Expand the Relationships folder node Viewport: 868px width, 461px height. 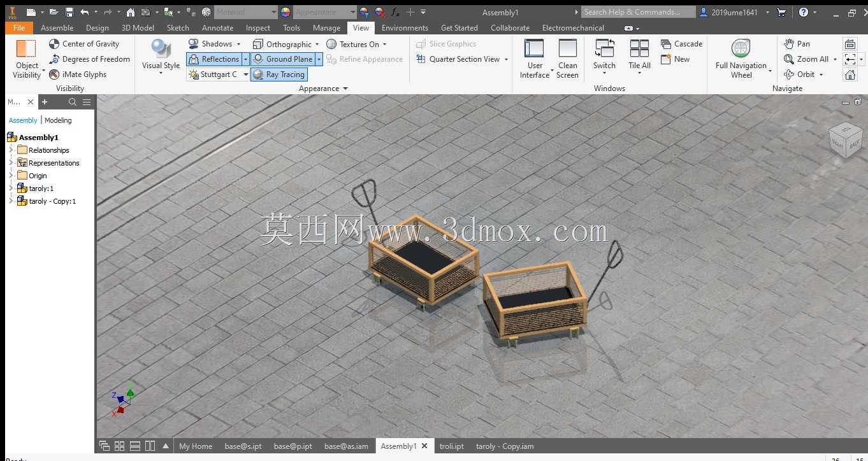(x=11, y=150)
